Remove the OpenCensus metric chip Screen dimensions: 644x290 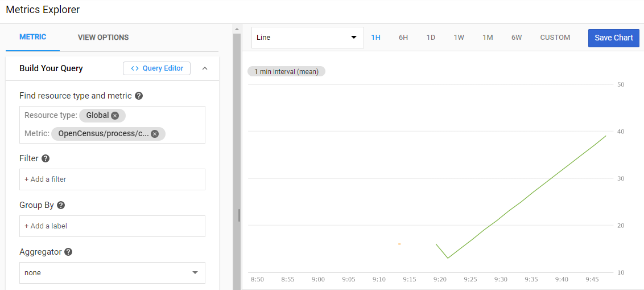tap(154, 134)
